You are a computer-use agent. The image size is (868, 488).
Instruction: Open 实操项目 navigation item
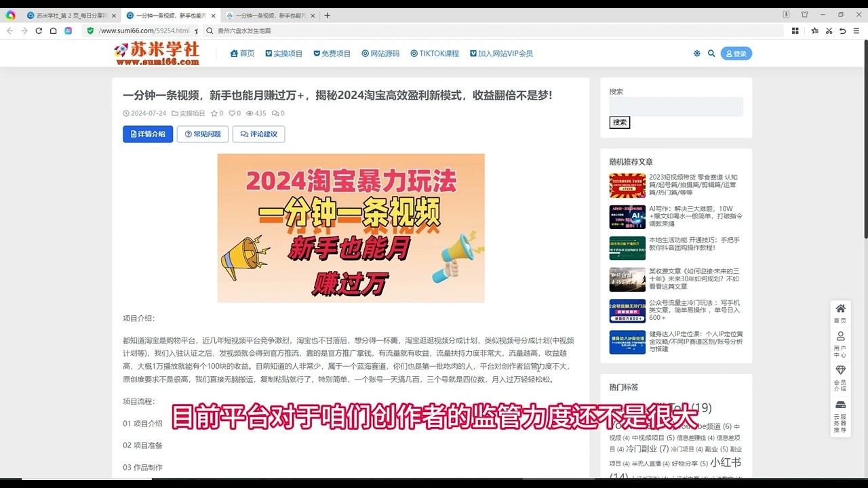284,54
